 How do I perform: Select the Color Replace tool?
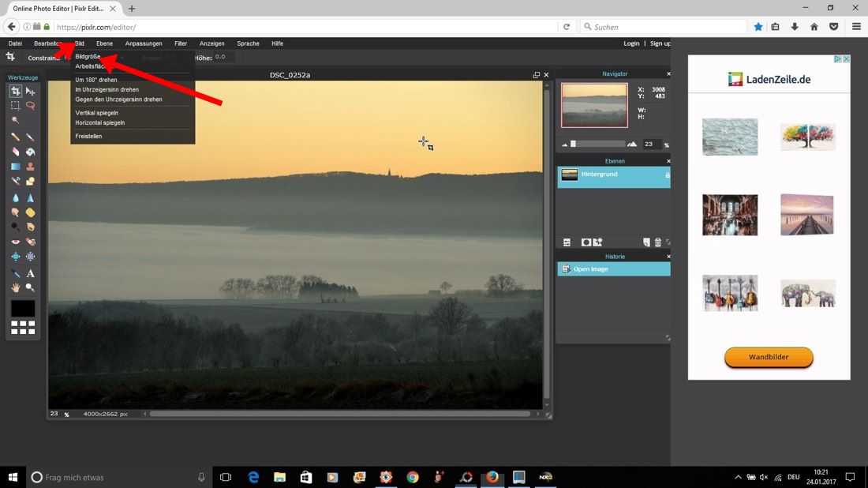coord(16,181)
